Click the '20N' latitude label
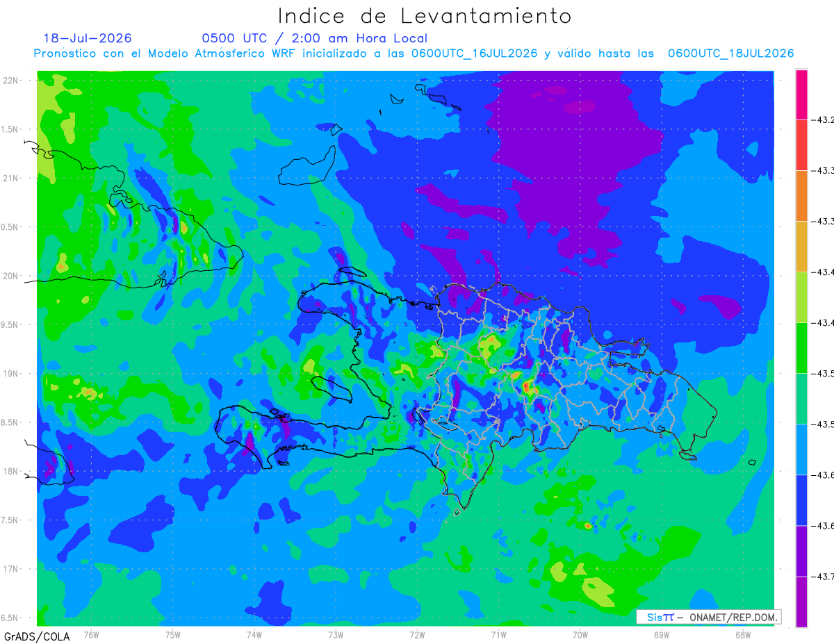This screenshot has width=834, height=644. coord(12,276)
